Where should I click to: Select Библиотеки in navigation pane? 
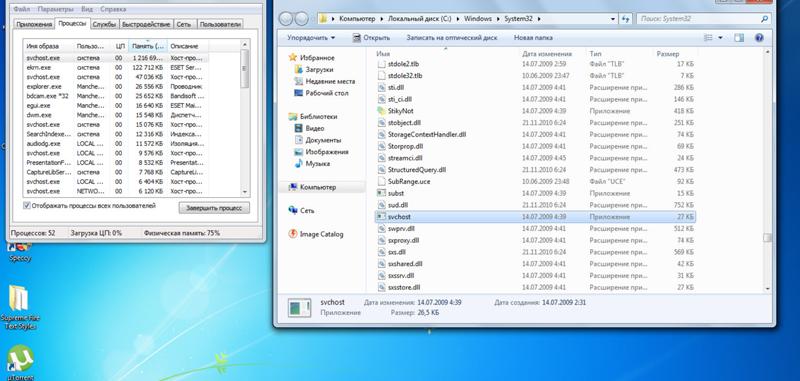coord(312,116)
